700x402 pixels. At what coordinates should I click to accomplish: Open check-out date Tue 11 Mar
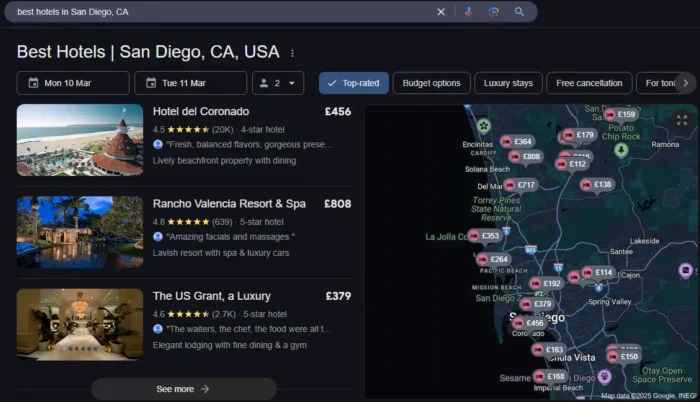coord(191,83)
